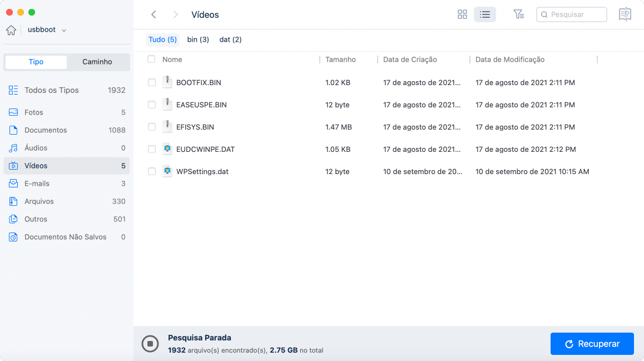The width and height of the screenshot is (644, 361).
Task: Select the Arquivos category label
Action: 39,201
